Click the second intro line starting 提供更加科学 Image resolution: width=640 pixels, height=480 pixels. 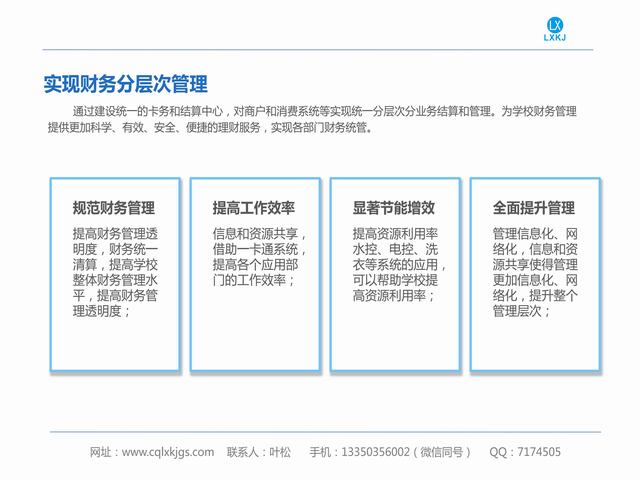click(x=210, y=128)
